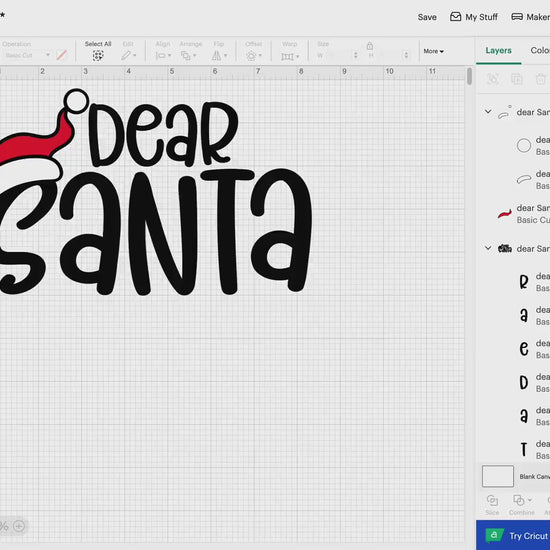Select the letter e layer
550x550 pixels.
tap(524, 349)
